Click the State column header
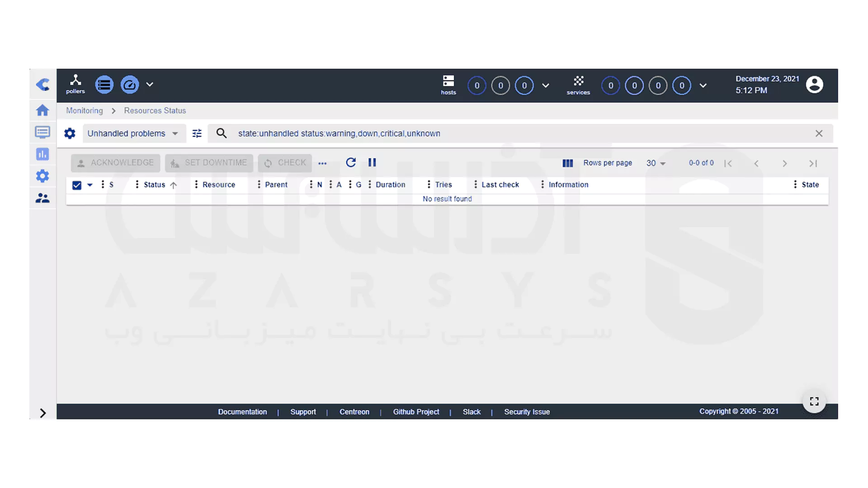 (x=810, y=185)
